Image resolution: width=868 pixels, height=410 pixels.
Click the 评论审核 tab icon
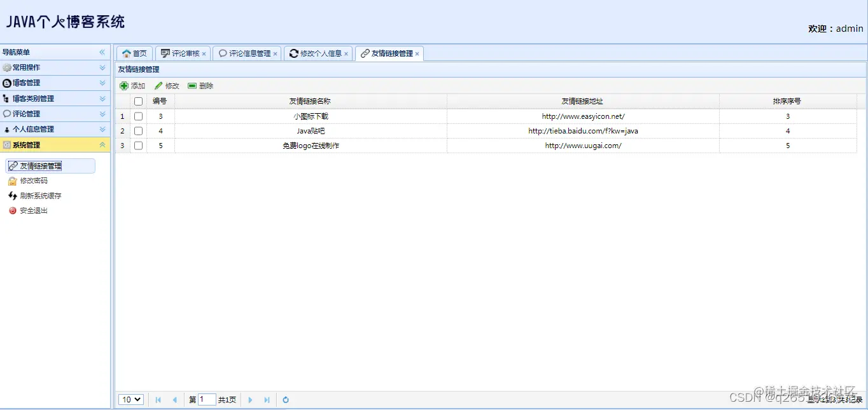[165, 53]
